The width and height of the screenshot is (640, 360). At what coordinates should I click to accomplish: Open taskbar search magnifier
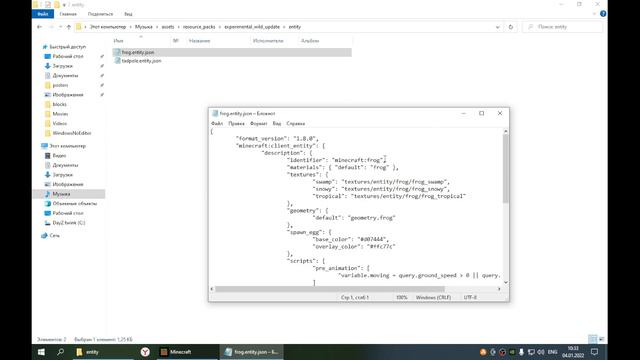point(60,352)
